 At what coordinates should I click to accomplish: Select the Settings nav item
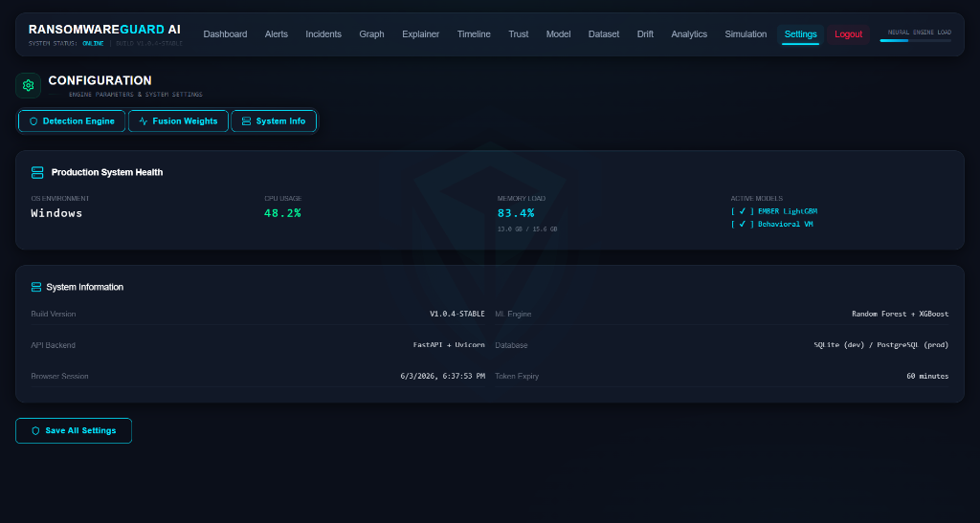(x=801, y=34)
